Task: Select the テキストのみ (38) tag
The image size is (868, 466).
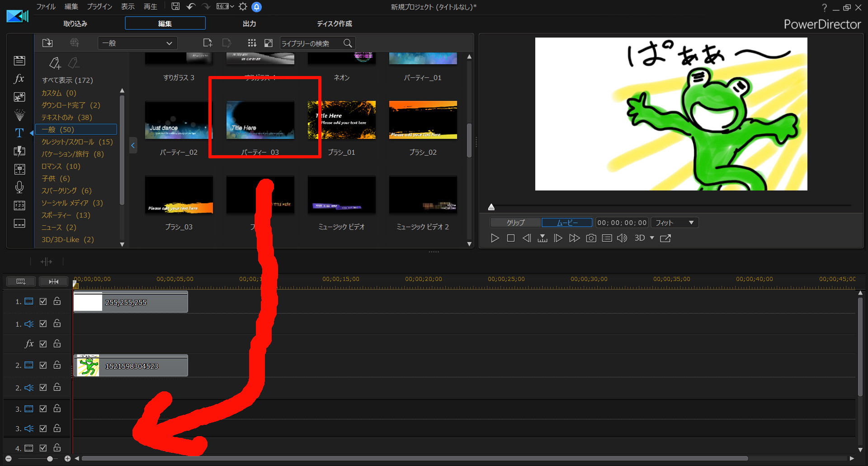Action: click(x=66, y=117)
